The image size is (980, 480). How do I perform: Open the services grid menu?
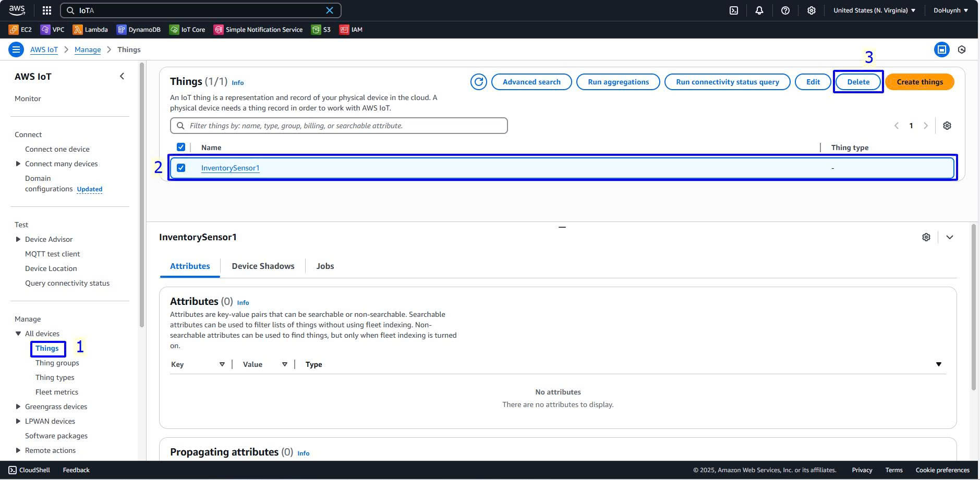click(47, 10)
